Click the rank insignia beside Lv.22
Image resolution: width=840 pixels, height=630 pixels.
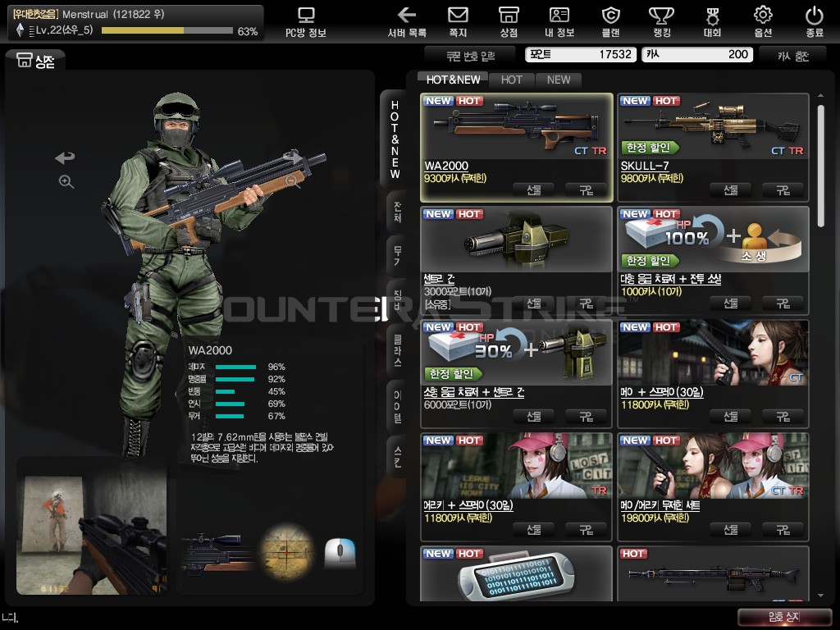point(21,30)
